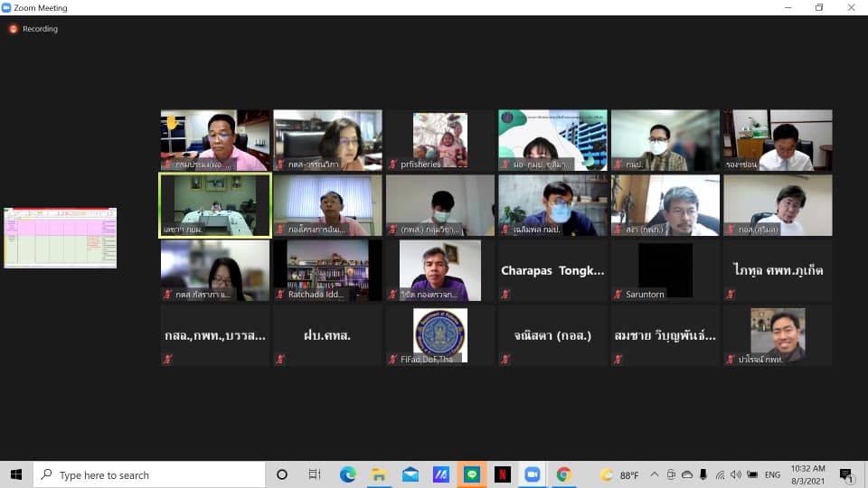868x488 pixels.
Task: Open the blue slanted-lines app on taskbar
Action: point(440,474)
